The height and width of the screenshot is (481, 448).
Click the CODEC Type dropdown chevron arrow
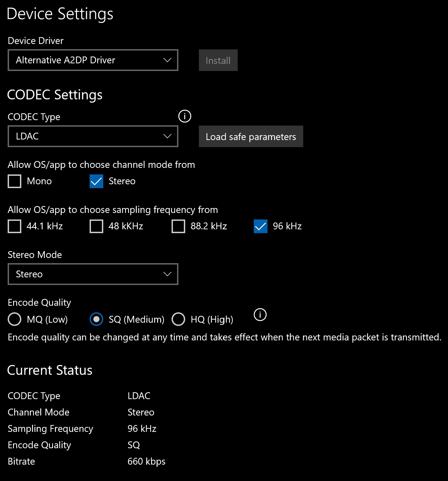tap(167, 136)
